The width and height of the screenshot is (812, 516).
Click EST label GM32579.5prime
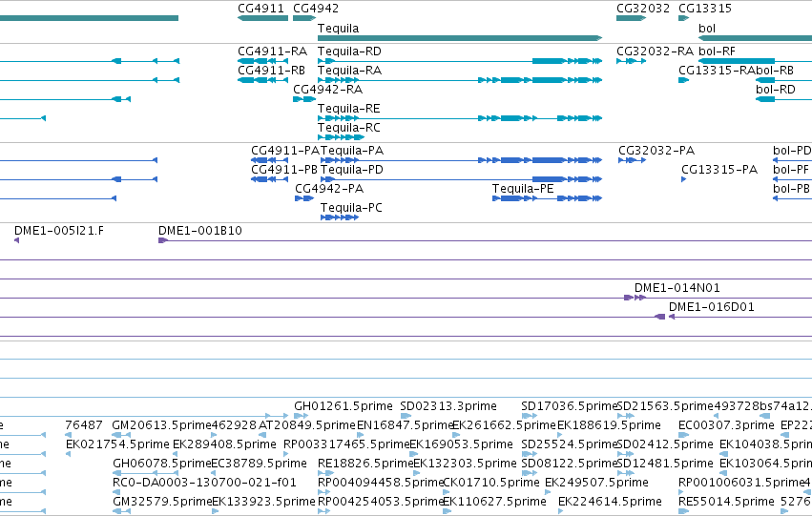[162, 502]
